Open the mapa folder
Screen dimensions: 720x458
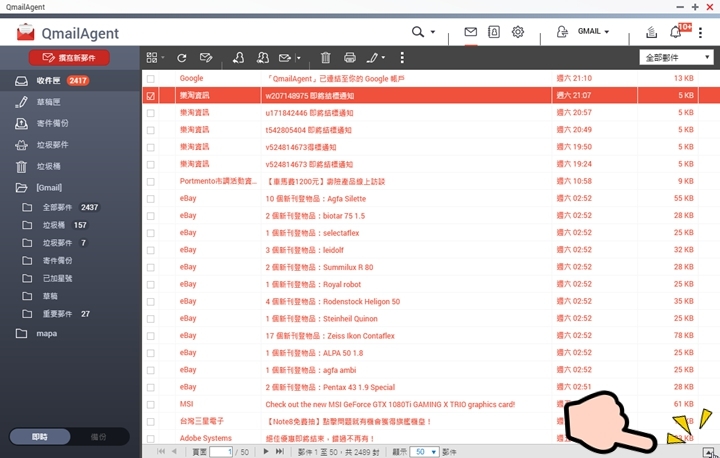[x=70, y=334]
